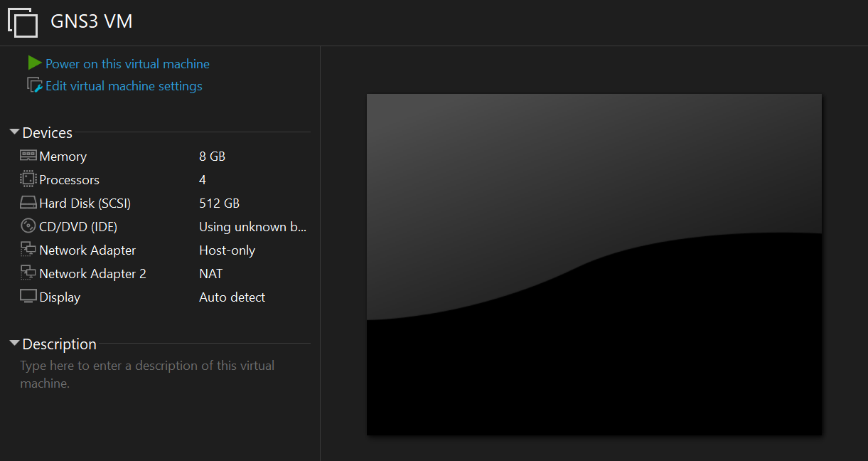Collapse the Description section triangle
The width and height of the screenshot is (868, 461).
click(14, 344)
